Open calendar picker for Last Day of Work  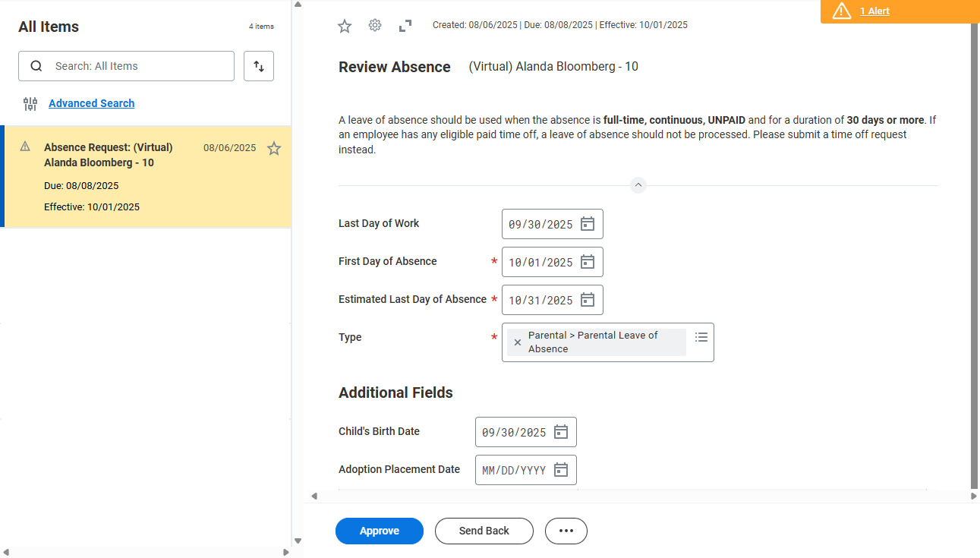587,224
